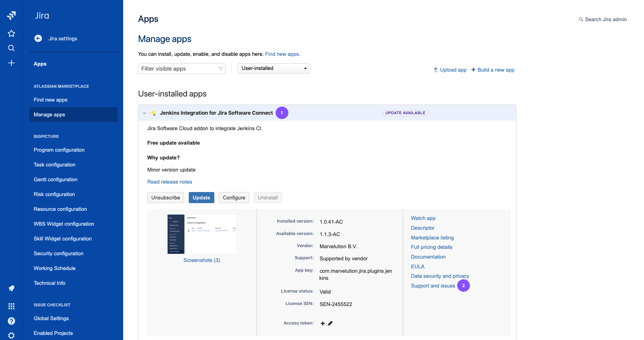Click the Configure button
Image resolution: width=644 pixels, height=340 pixels.
coord(234,198)
